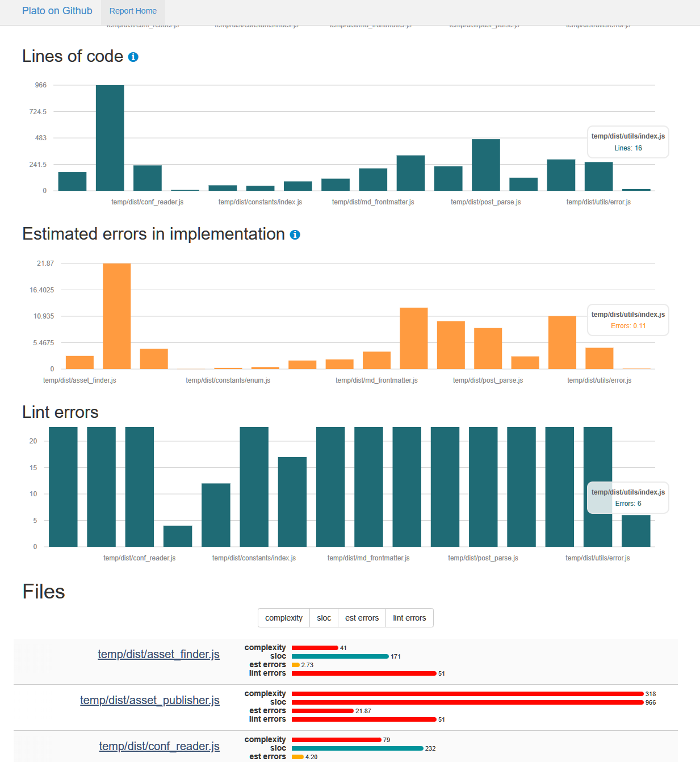This screenshot has width=700, height=762.
Task: Click the shortest bar in Lint errors chart
Action: 178,536
